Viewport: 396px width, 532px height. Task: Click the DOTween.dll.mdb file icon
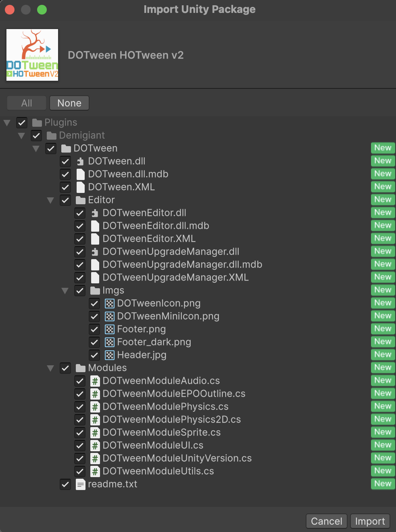click(81, 174)
